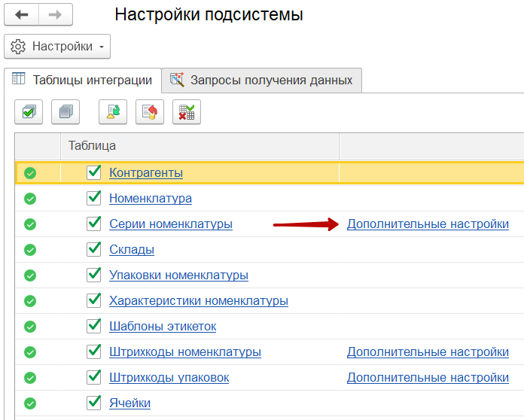Toggle the Склады checkbox
The width and height of the screenshot is (524, 420).
pyautogui.click(x=94, y=249)
